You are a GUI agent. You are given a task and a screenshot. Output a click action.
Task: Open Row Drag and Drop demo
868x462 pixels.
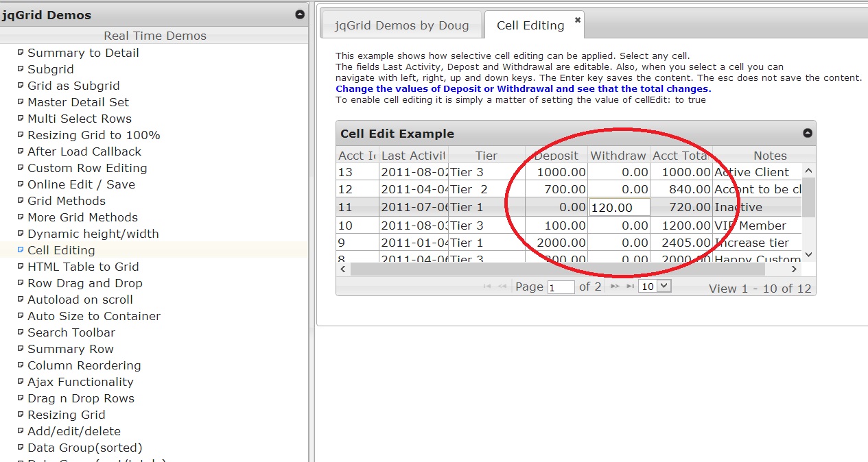85,283
